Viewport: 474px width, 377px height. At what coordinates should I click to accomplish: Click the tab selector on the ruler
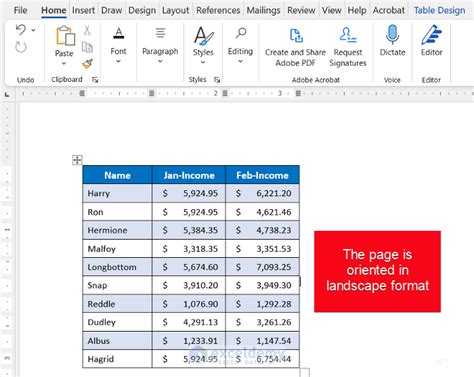(7, 95)
